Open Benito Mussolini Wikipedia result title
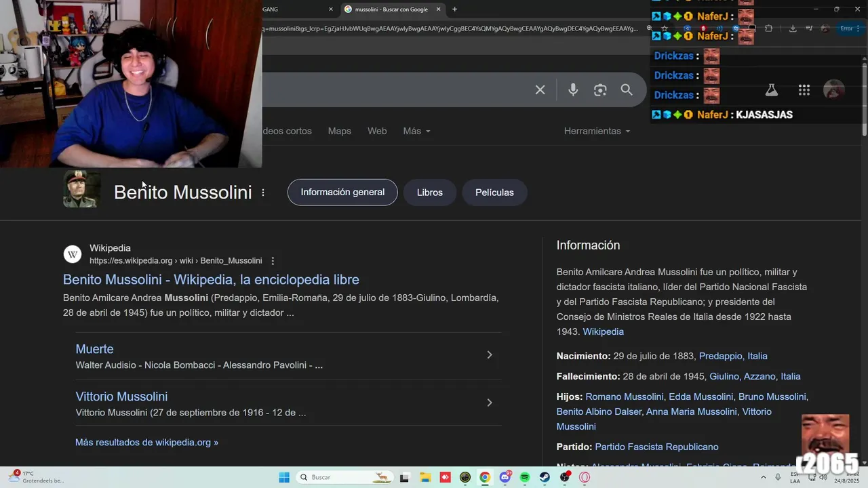 pyautogui.click(x=211, y=279)
